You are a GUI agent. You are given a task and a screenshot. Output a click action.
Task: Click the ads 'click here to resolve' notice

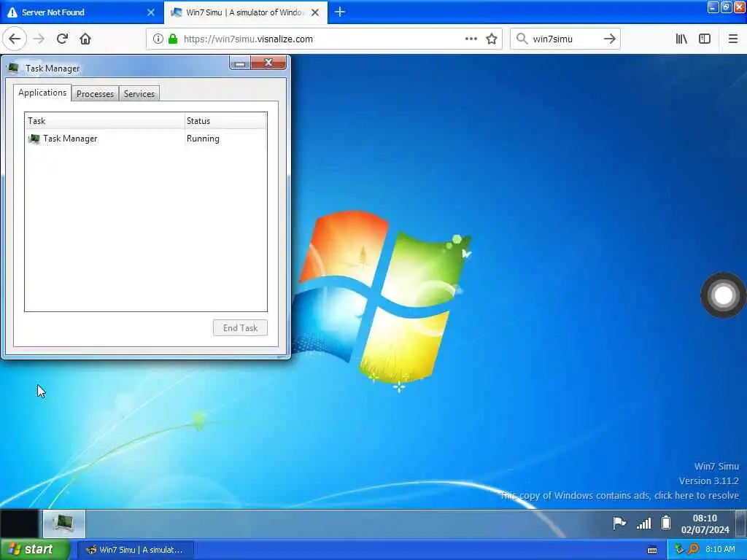point(619,496)
